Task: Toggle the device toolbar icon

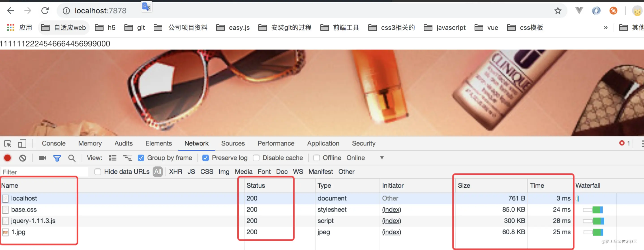Action: [22, 143]
